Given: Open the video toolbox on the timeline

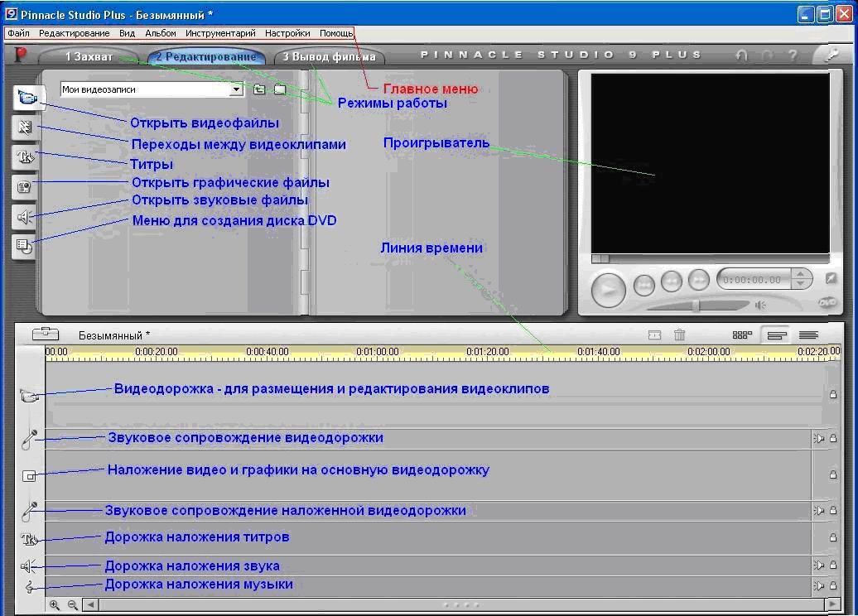Looking at the screenshot, I should coord(46,333).
